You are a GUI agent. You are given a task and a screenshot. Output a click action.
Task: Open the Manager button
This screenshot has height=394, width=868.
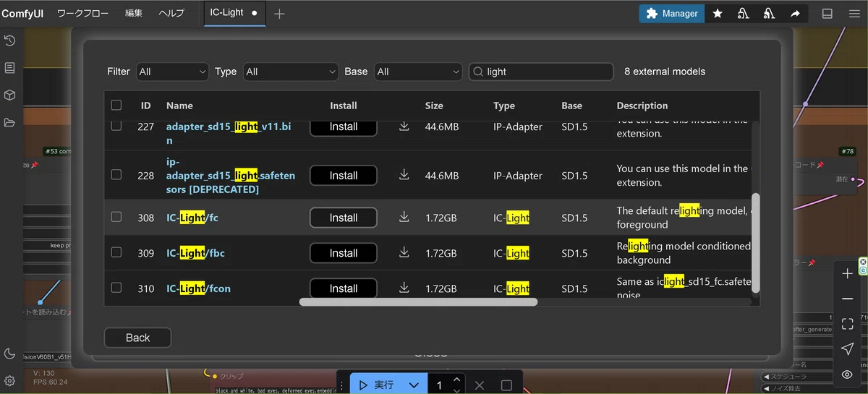(672, 14)
